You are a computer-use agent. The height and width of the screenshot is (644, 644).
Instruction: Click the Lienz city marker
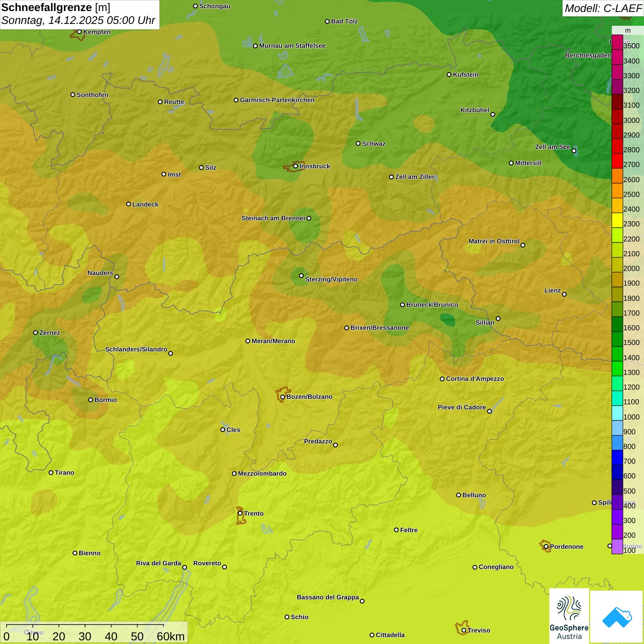point(564,294)
